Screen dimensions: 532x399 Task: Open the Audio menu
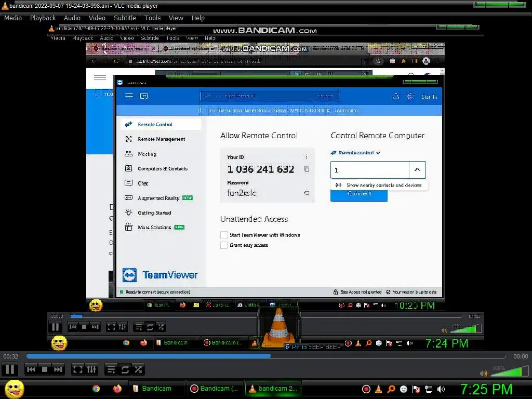pos(72,18)
